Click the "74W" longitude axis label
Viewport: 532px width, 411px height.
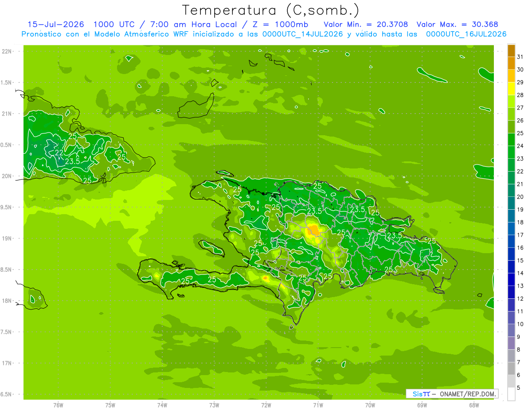(x=162, y=405)
